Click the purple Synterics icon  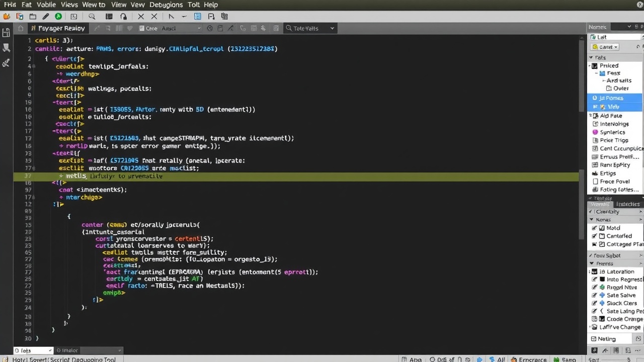[595, 132]
